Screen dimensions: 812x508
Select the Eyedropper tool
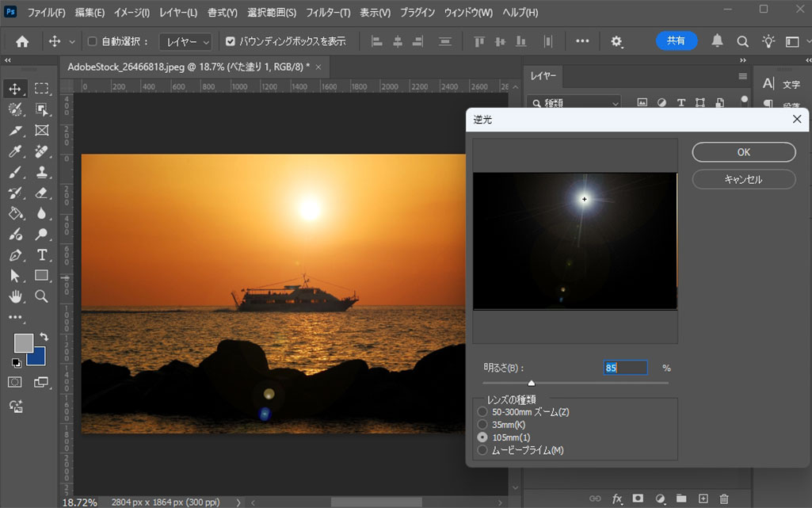[x=15, y=151]
